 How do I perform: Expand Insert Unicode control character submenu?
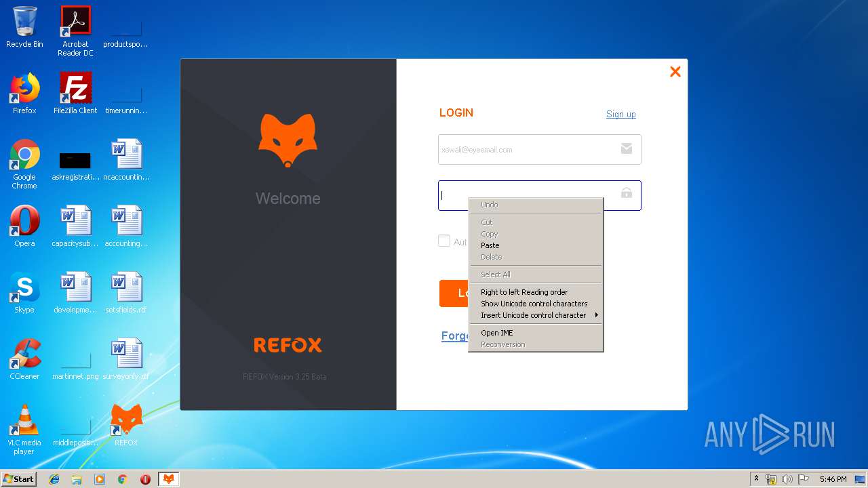[536, 315]
